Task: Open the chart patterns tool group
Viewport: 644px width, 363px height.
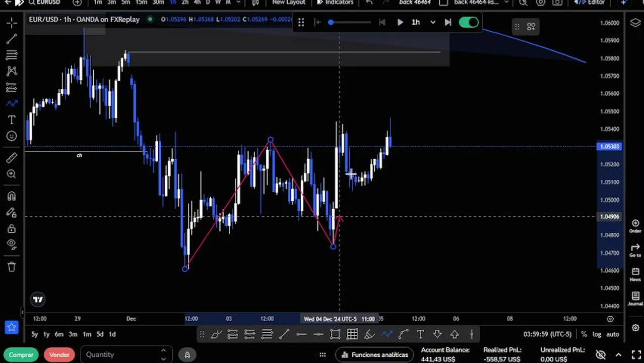Action: click(x=12, y=71)
